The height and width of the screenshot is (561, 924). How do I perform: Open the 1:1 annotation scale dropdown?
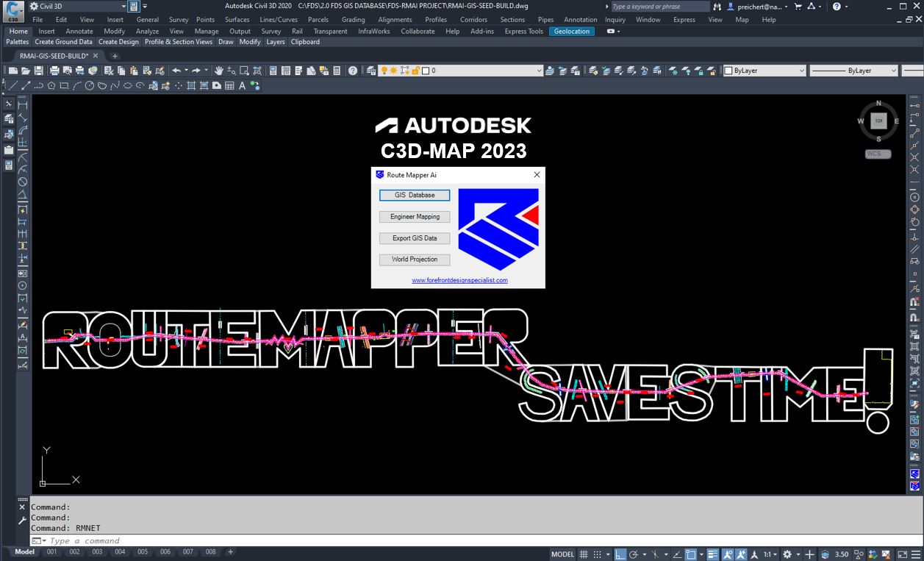(x=770, y=554)
